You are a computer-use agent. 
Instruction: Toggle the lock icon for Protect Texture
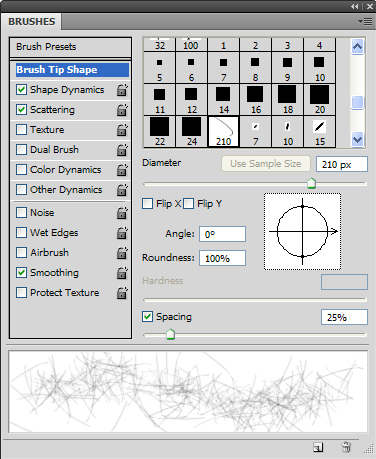(x=122, y=293)
